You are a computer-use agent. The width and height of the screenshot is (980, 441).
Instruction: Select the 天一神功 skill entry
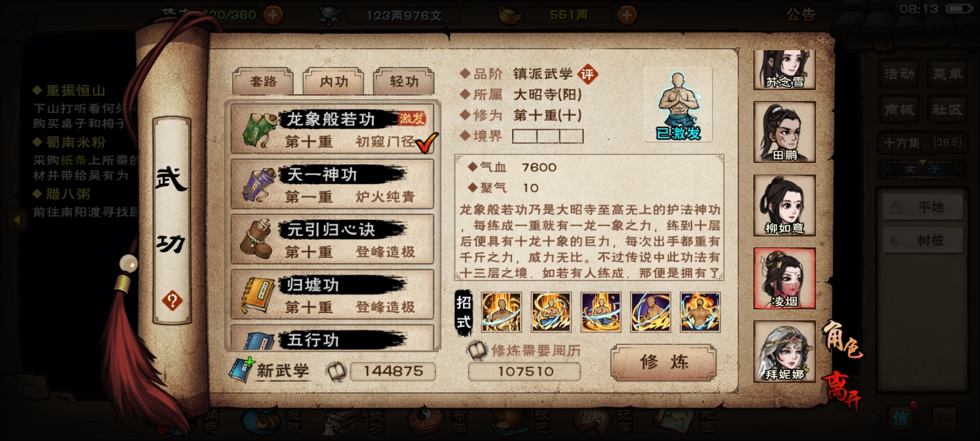(x=332, y=185)
